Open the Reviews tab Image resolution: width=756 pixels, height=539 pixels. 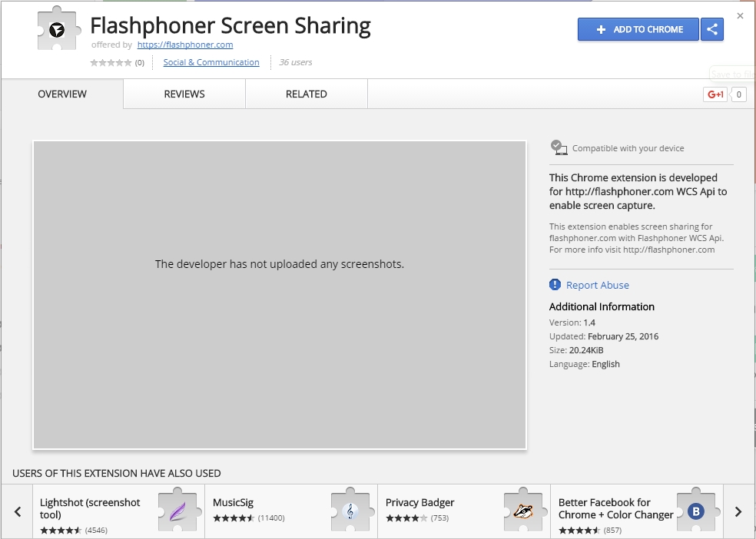[x=184, y=94]
